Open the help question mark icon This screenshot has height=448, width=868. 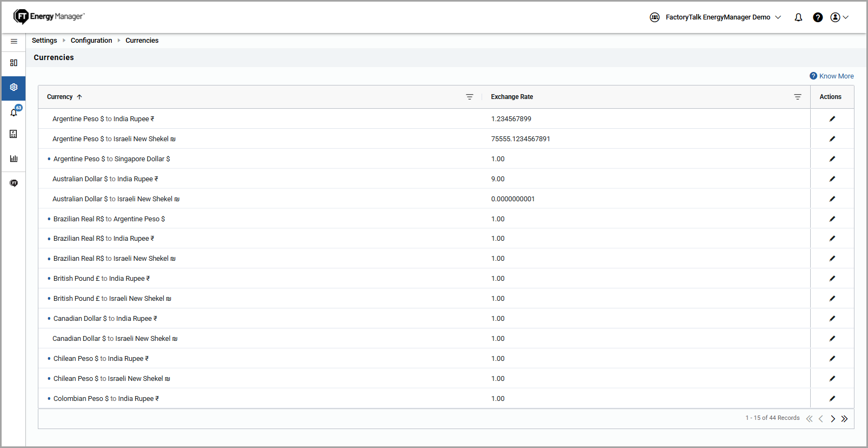(x=818, y=17)
